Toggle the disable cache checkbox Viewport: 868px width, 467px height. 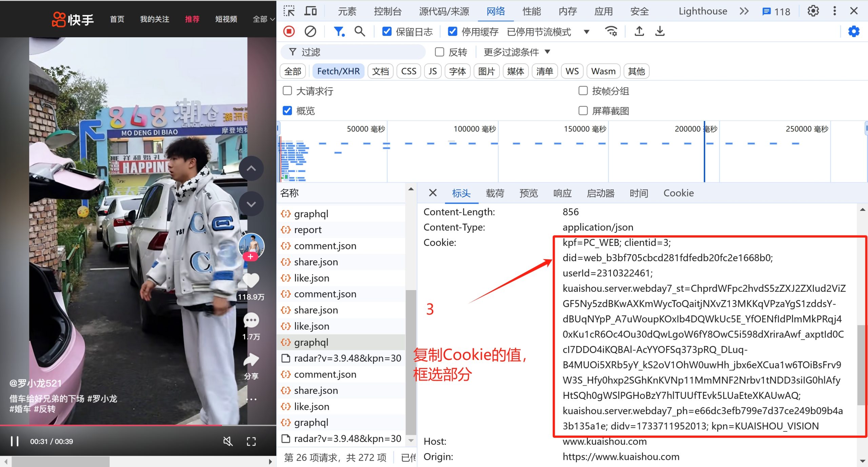pos(452,32)
